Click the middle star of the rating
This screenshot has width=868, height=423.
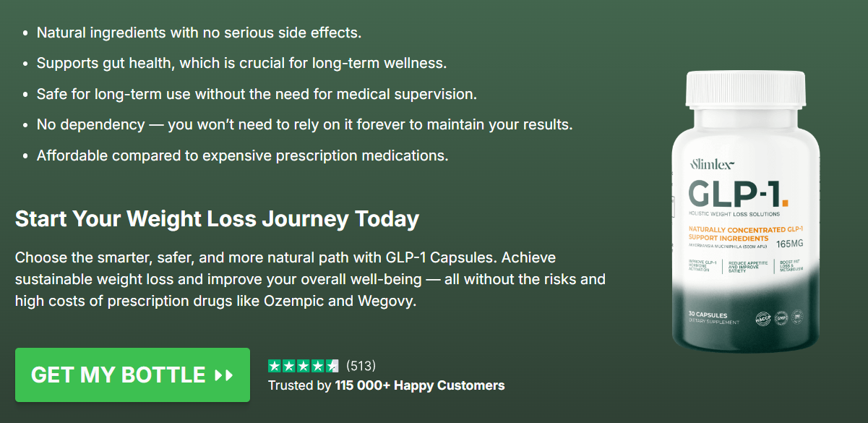304,366
